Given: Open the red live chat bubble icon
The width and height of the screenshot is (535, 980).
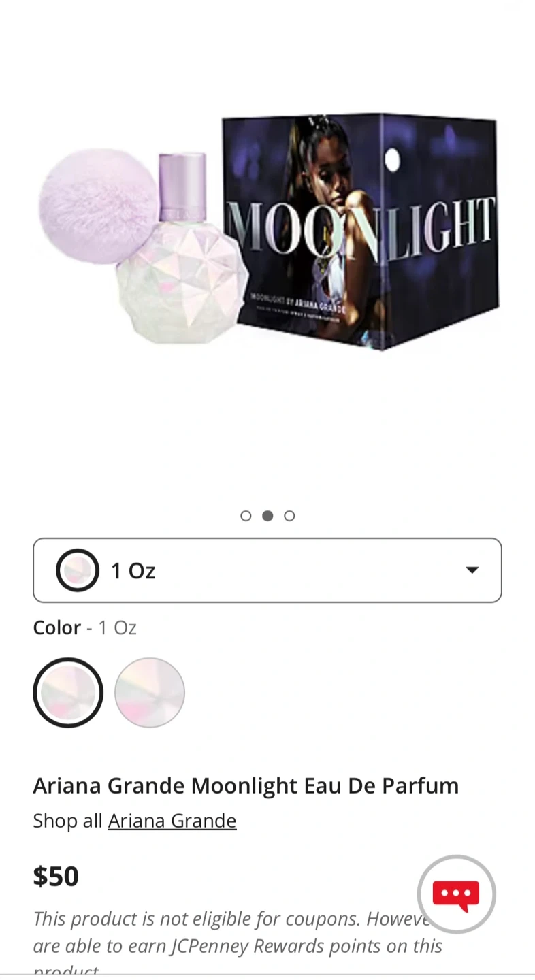Looking at the screenshot, I should 456,894.
